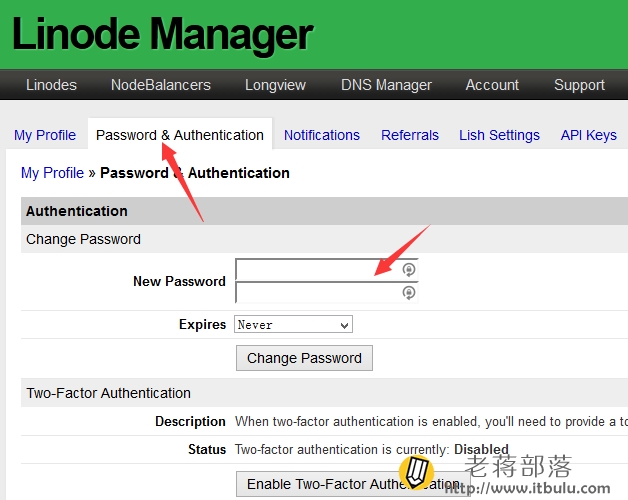Viewport: 628px width, 500px height.
Task: Go to the Support section
Action: [580, 85]
